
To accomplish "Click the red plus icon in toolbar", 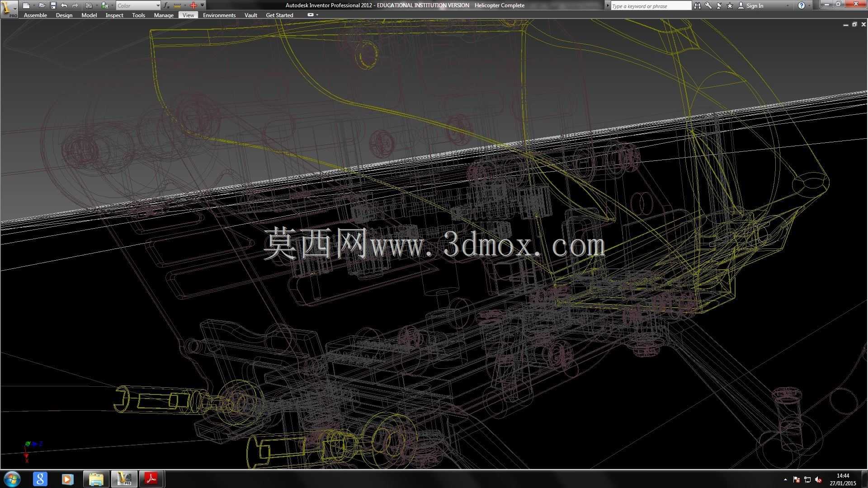I will tap(193, 5).
